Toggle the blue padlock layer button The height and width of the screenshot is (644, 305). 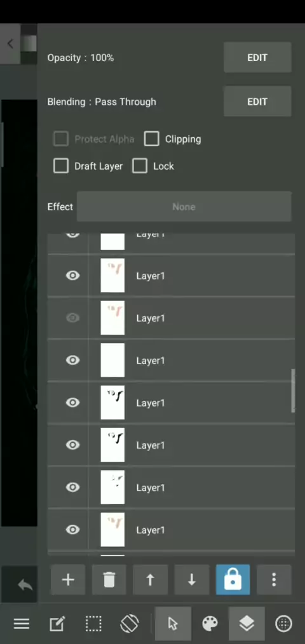(233, 579)
